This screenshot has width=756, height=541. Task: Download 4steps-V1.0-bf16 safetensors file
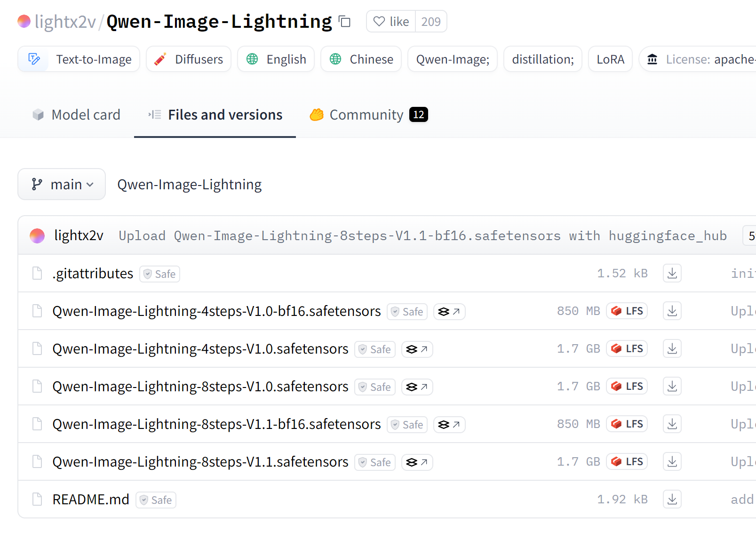[672, 311]
